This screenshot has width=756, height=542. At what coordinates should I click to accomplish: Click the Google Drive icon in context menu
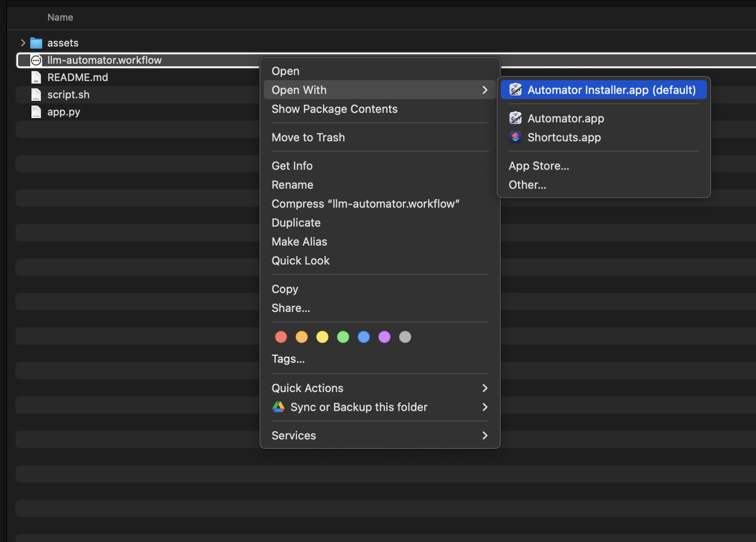278,407
